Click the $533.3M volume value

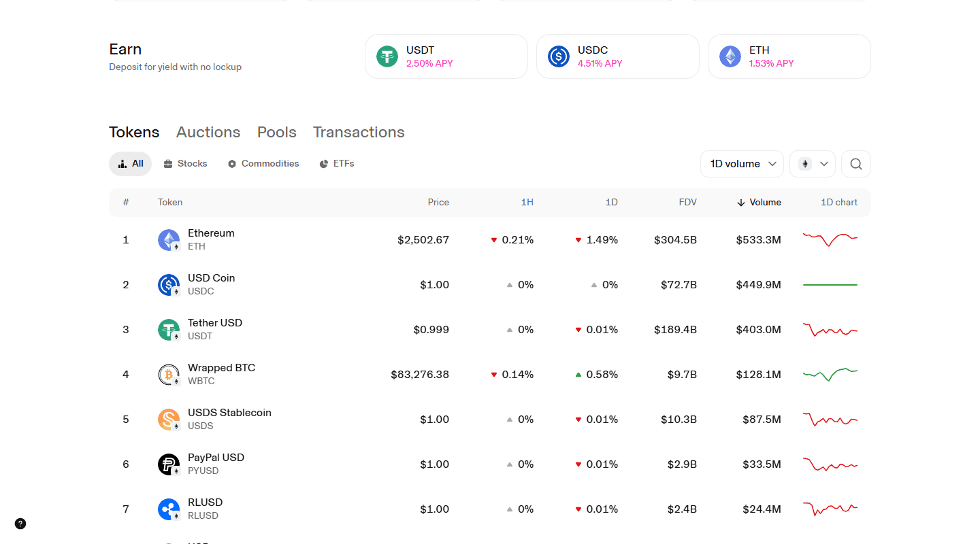pos(758,240)
